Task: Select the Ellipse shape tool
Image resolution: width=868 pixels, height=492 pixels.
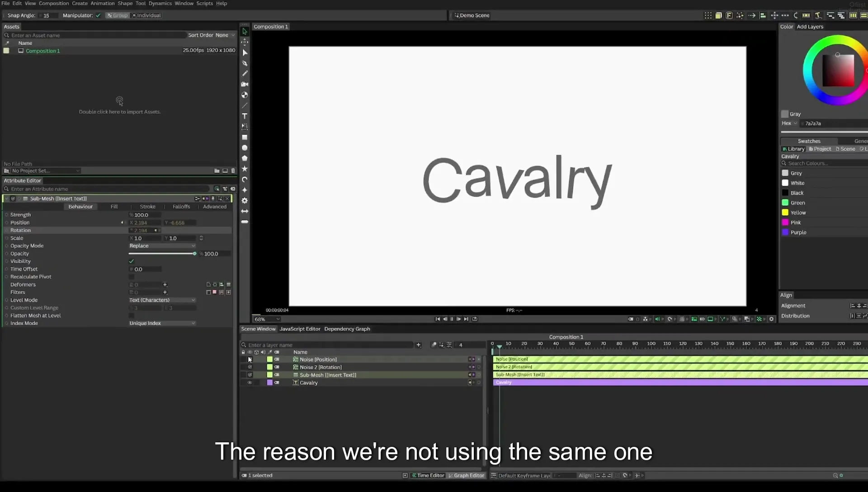Action: click(245, 148)
